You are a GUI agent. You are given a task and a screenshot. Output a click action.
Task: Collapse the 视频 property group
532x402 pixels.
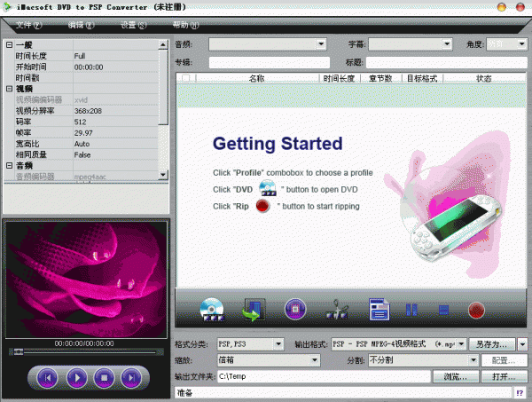pyautogui.click(x=9, y=89)
